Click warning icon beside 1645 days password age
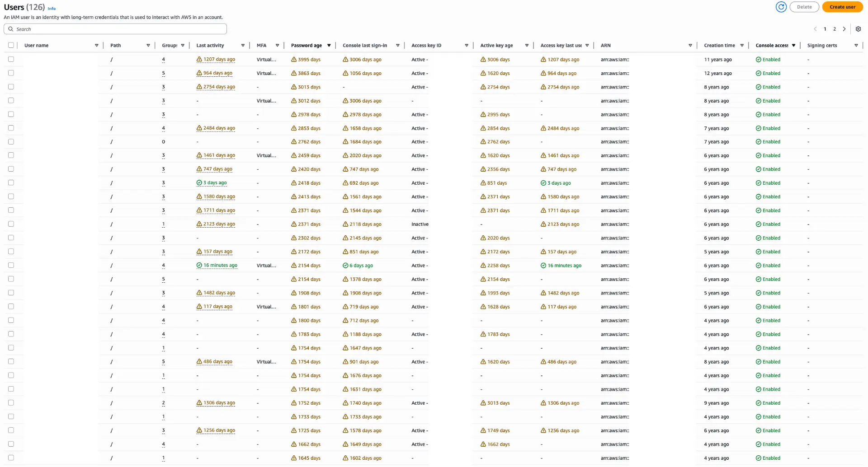Image resolution: width=868 pixels, height=467 pixels. pos(294,458)
